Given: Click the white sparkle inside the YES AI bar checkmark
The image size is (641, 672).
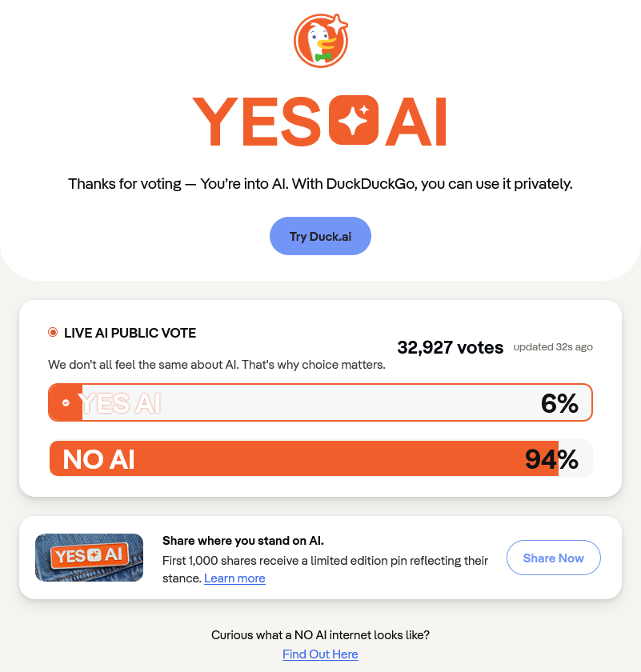Looking at the screenshot, I should click(65, 402).
